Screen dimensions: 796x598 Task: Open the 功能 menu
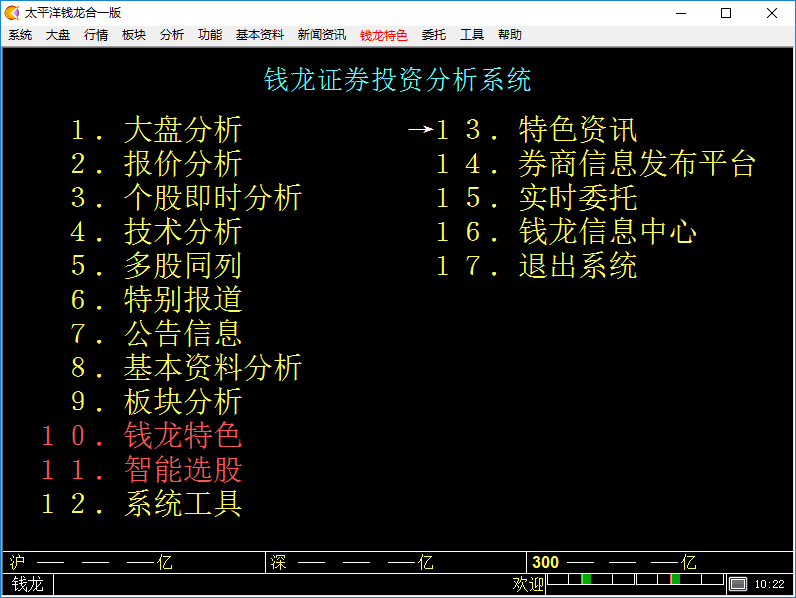tap(210, 35)
